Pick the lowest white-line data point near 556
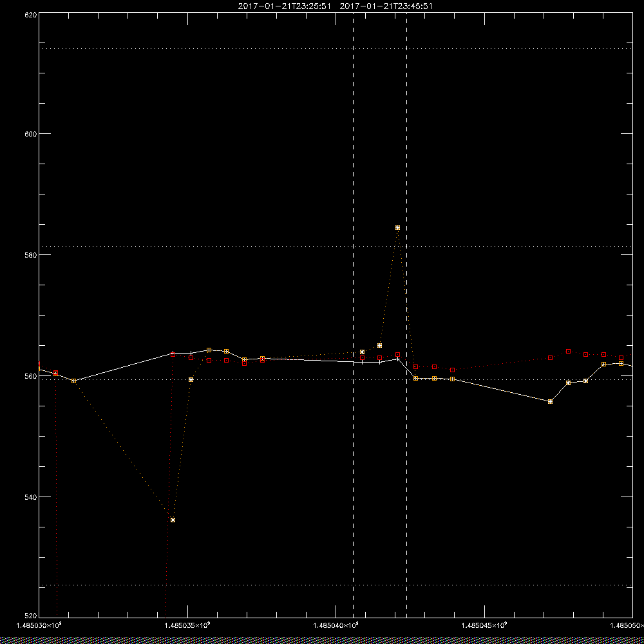The image size is (644, 644). 551,401
